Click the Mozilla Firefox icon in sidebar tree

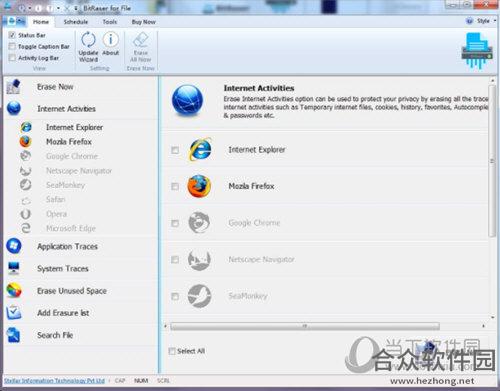pyautogui.click(x=25, y=141)
